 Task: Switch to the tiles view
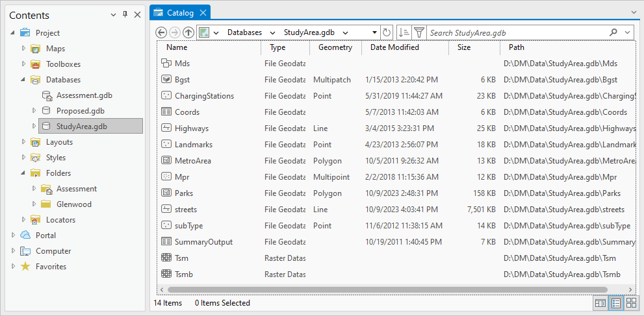click(x=631, y=303)
